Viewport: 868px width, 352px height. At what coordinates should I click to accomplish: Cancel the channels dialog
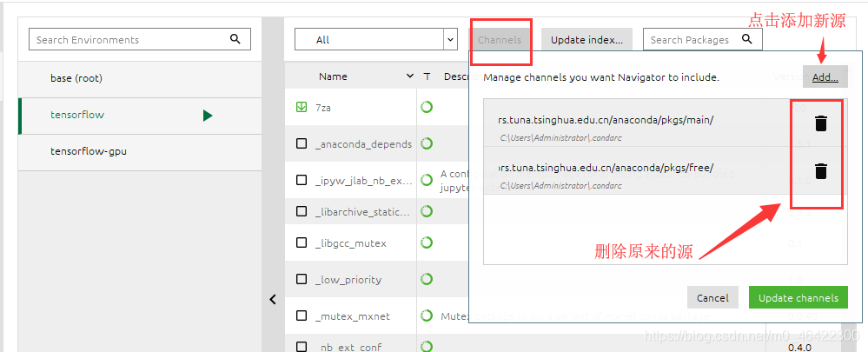712,298
